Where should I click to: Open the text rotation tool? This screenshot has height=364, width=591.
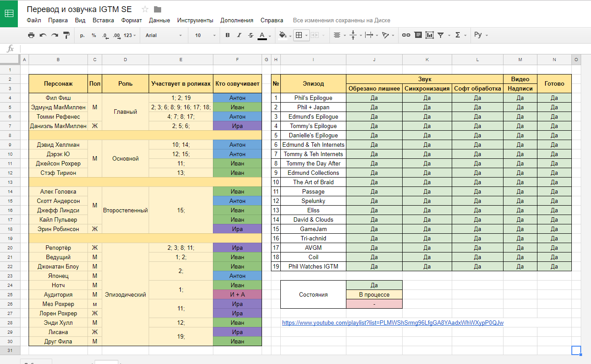click(x=385, y=35)
